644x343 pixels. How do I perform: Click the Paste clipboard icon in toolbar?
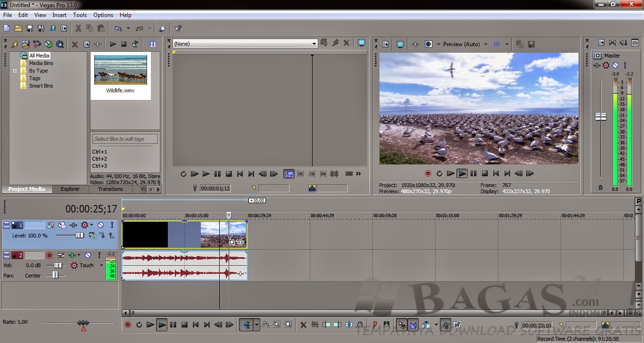pos(101,28)
